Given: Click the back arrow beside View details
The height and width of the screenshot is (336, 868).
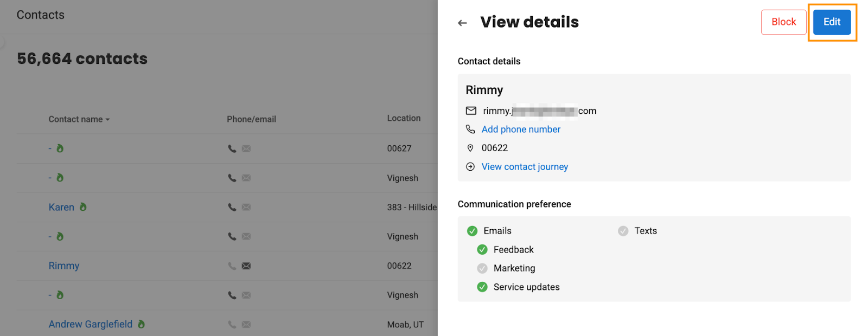Looking at the screenshot, I should [462, 23].
